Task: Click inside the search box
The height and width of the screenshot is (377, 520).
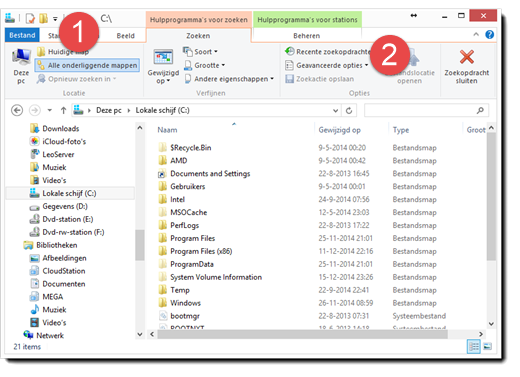Action: 420,110
